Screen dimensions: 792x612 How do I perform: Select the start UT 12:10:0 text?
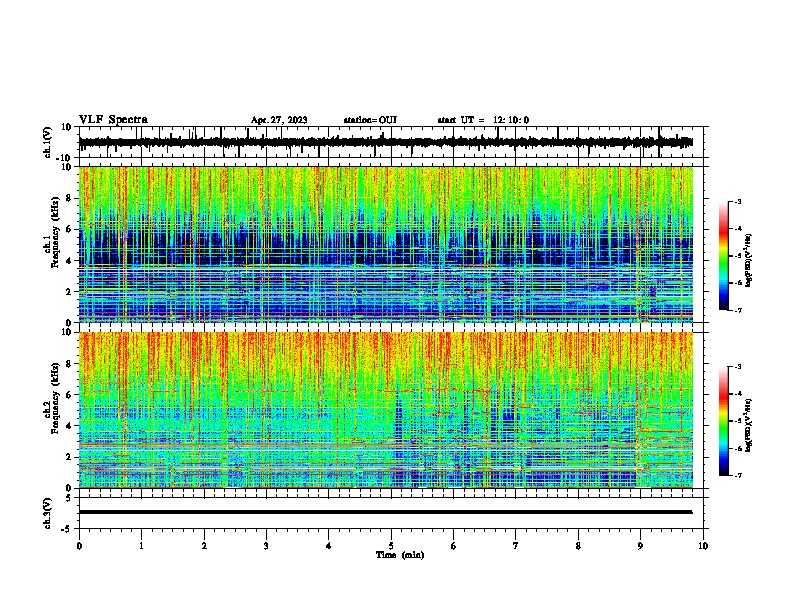click(x=483, y=120)
